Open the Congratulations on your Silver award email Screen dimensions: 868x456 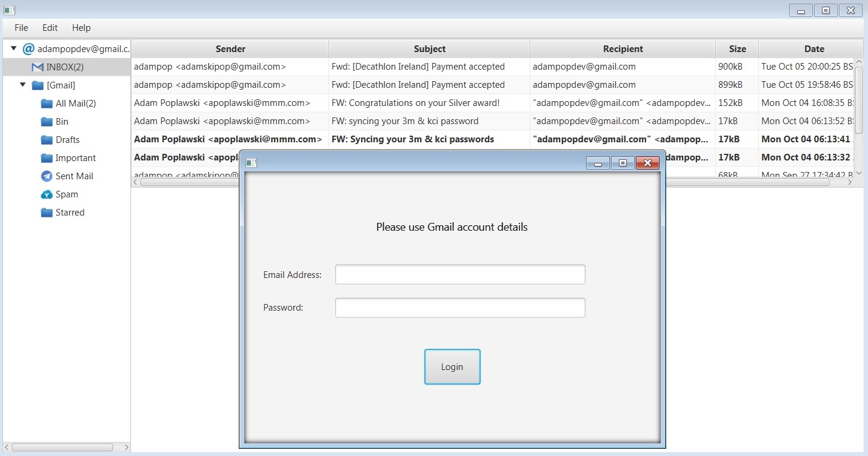coord(492,103)
